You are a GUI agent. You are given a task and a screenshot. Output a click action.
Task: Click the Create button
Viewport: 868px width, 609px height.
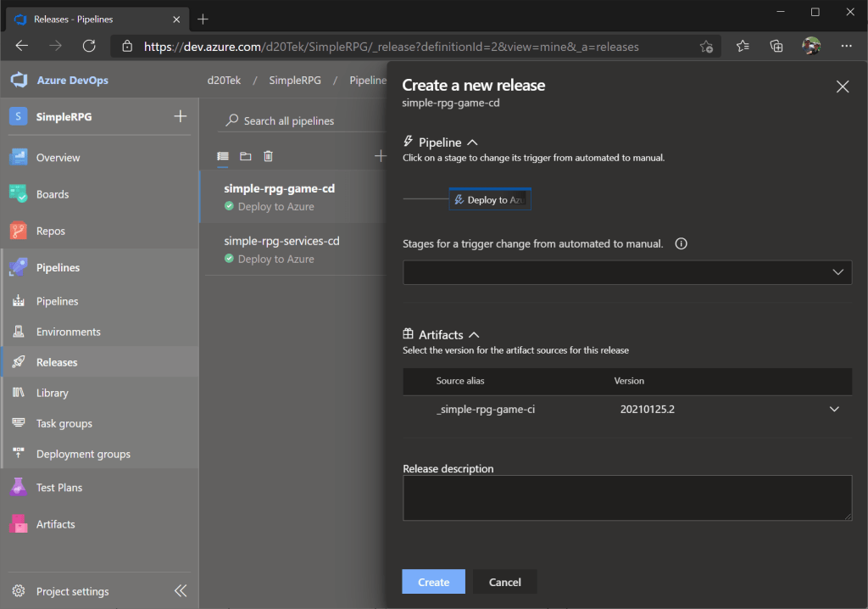433,582
